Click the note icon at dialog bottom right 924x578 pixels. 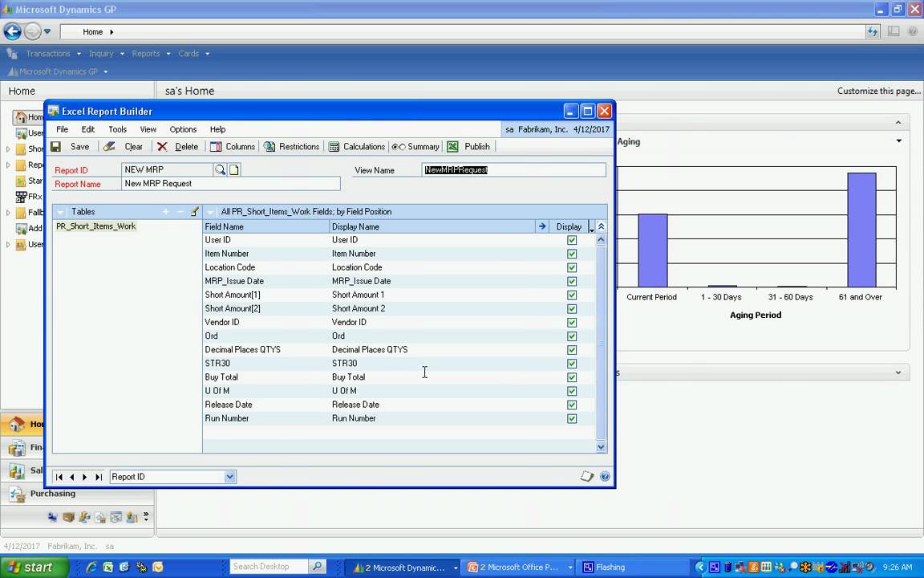tap(587, 476)
